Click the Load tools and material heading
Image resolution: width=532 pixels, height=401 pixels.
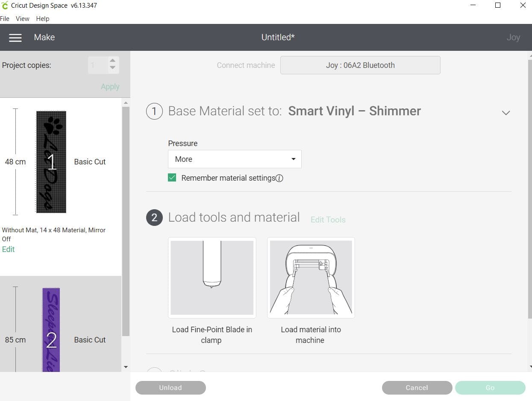click(x=234, y=217)
